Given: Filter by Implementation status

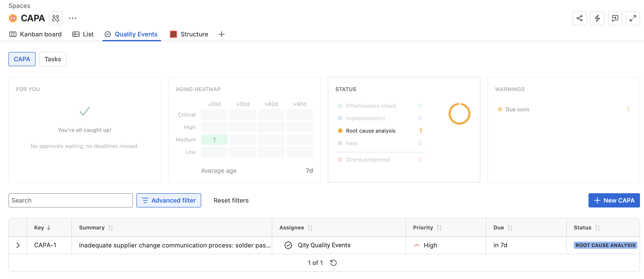Looking at the screenshot, I should pos(380,118).
